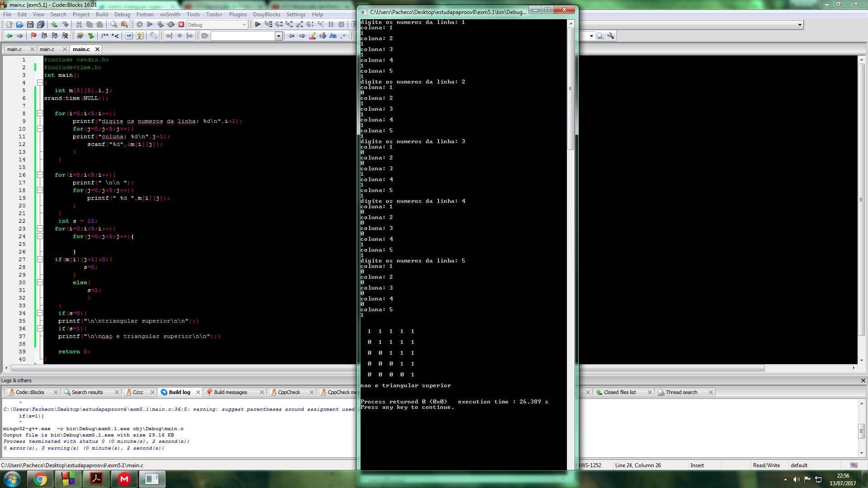Clear all bookmarks with the crossed flag icon
This screenshot has height=488, width=868.
[65, 36]
